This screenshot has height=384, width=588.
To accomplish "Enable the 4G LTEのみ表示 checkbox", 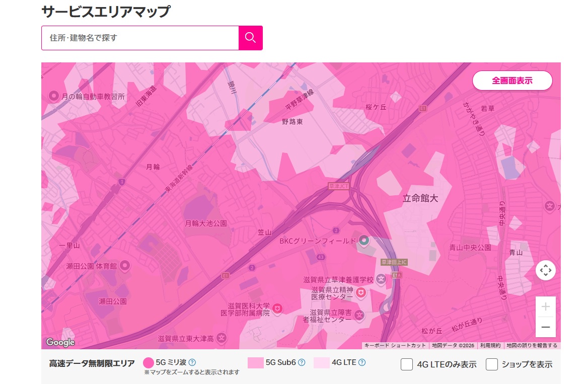I will (x=407, y=364).
